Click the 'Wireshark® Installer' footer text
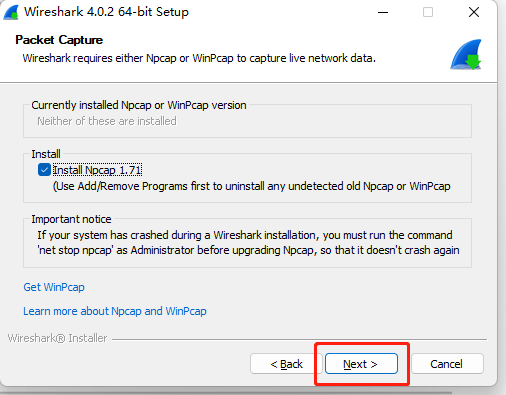506x395 pixels. (57, 338)
